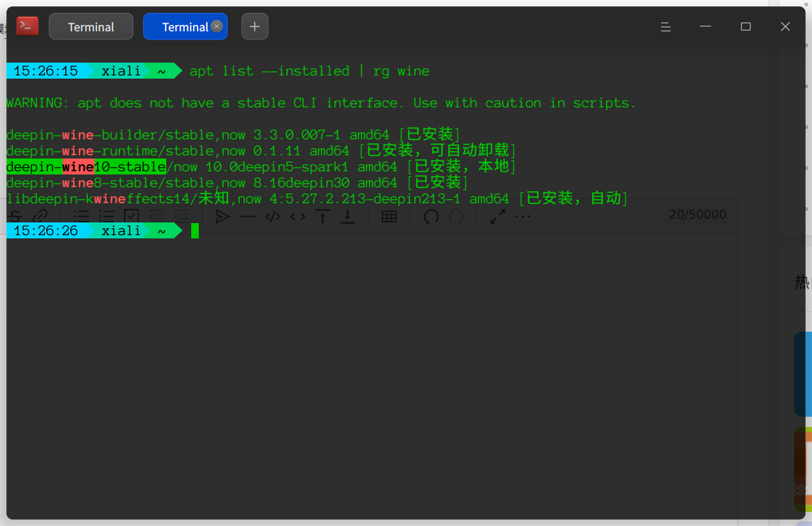Open a new terminal tab with plus button
This screenshot has height=526, width=812.
click(254, 27)
